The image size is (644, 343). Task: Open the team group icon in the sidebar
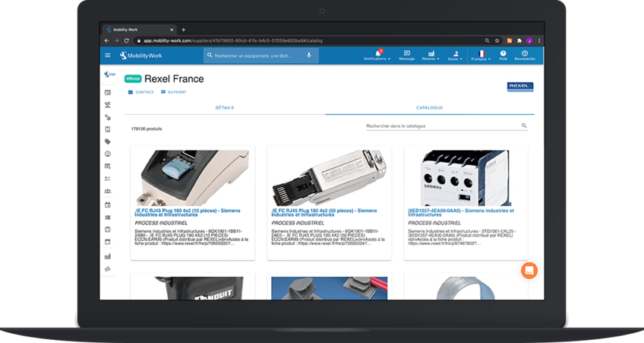(x=108, y=191)
